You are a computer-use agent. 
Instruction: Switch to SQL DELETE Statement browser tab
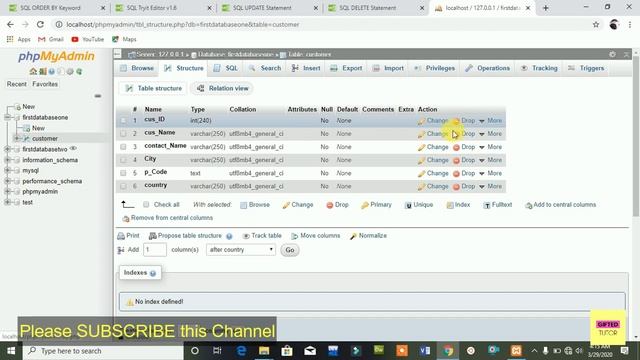point(367,8)
